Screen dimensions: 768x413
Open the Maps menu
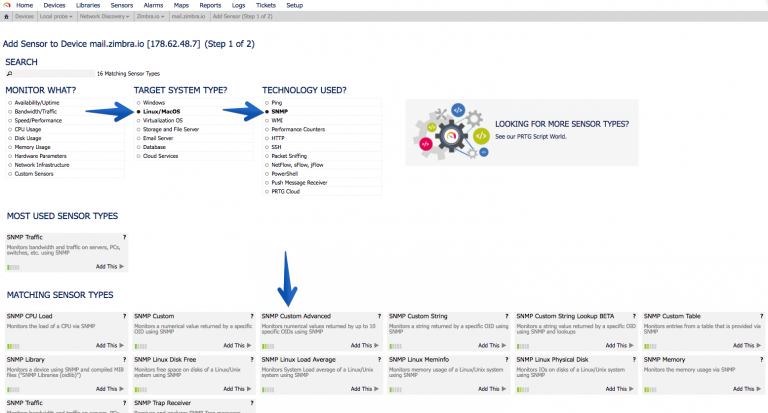click(x=181, y=5)
